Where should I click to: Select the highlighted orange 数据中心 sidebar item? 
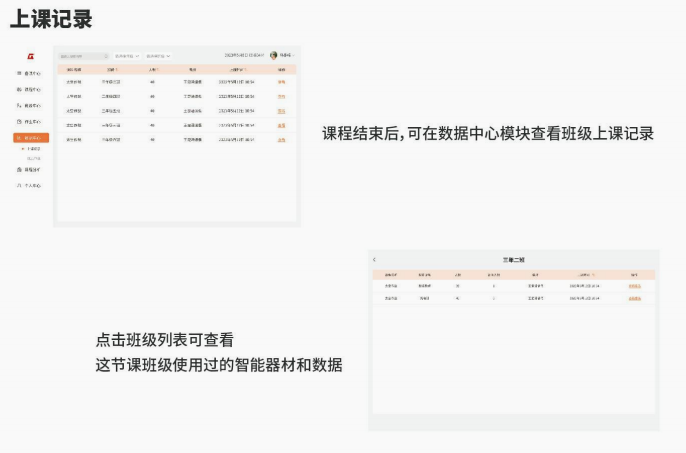click(31, 138)
